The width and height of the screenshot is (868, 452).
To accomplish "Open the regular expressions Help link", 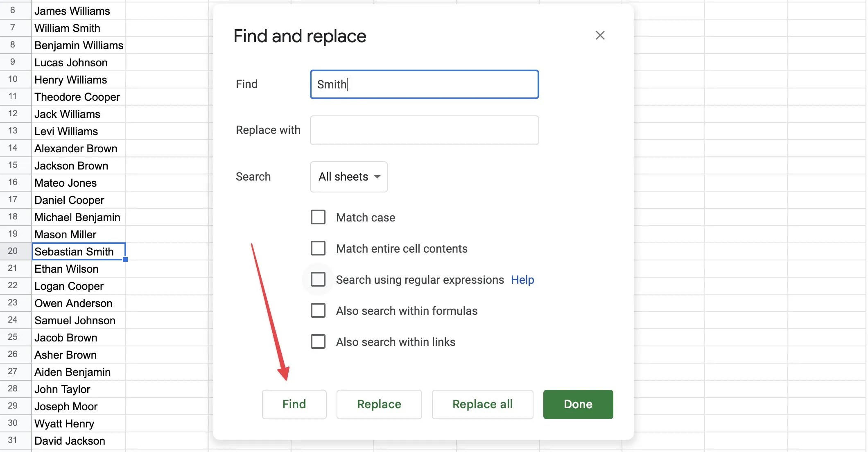I will pos(522,280).
